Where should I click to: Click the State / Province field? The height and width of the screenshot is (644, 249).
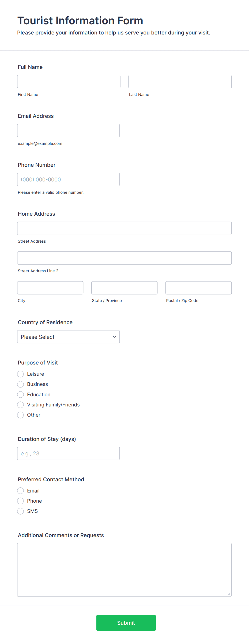tap(125, 288)
